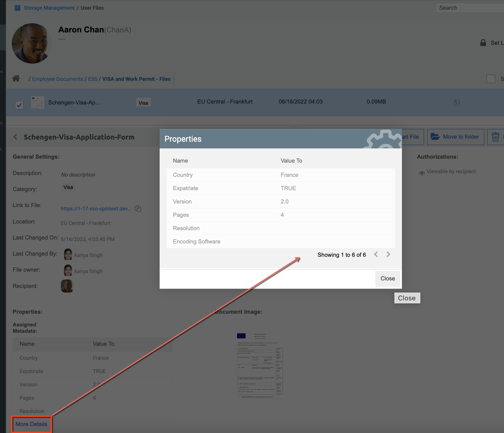
Task: Close the Properties dialog
Action: pyautogui.click(x=388, y=279)
